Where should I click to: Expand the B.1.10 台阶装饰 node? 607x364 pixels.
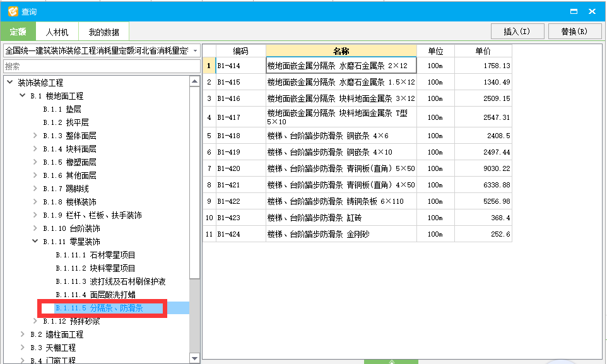point(35,228)
